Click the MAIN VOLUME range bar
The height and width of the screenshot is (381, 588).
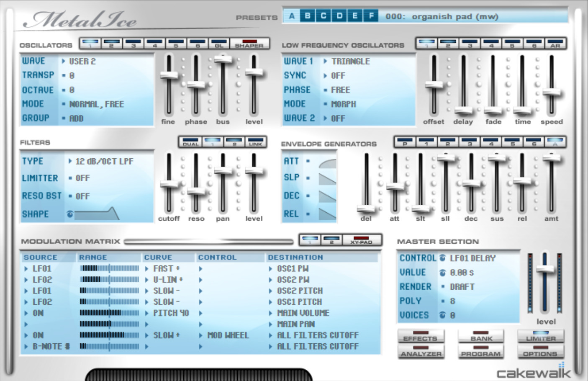click(x=109, y=313)
